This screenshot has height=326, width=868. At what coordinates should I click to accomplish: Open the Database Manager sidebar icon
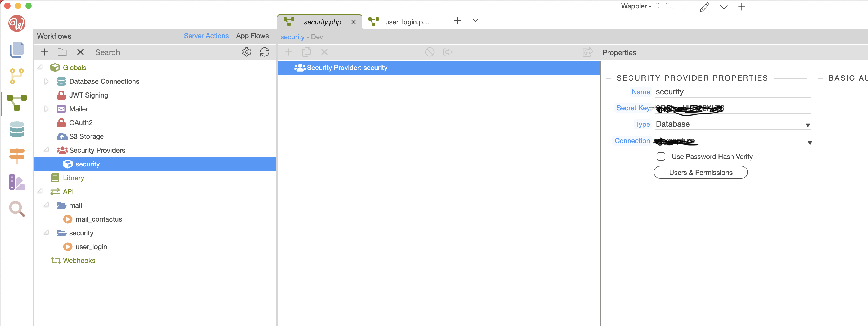(x=17, y=129)
